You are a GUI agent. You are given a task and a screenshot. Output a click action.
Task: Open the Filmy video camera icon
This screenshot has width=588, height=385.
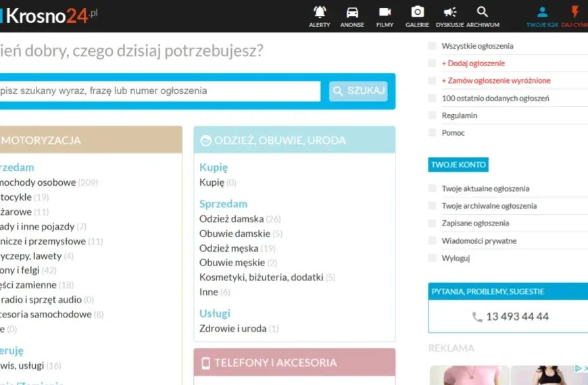tap(385, 12)
